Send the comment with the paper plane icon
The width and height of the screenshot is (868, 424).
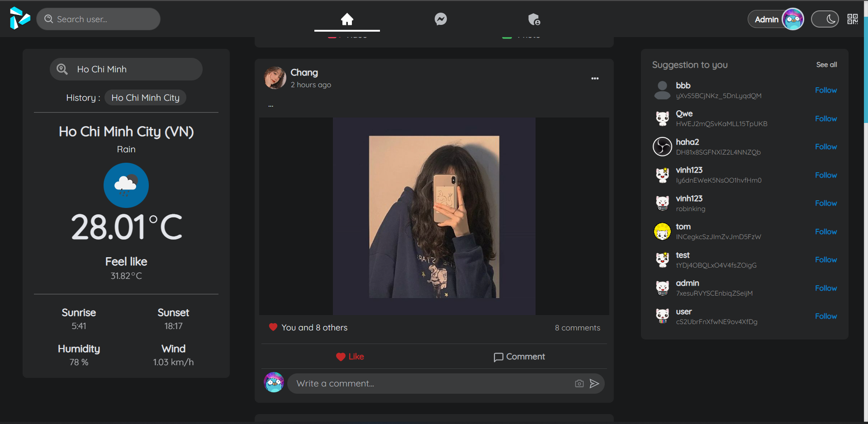click(x=595, y=383)
